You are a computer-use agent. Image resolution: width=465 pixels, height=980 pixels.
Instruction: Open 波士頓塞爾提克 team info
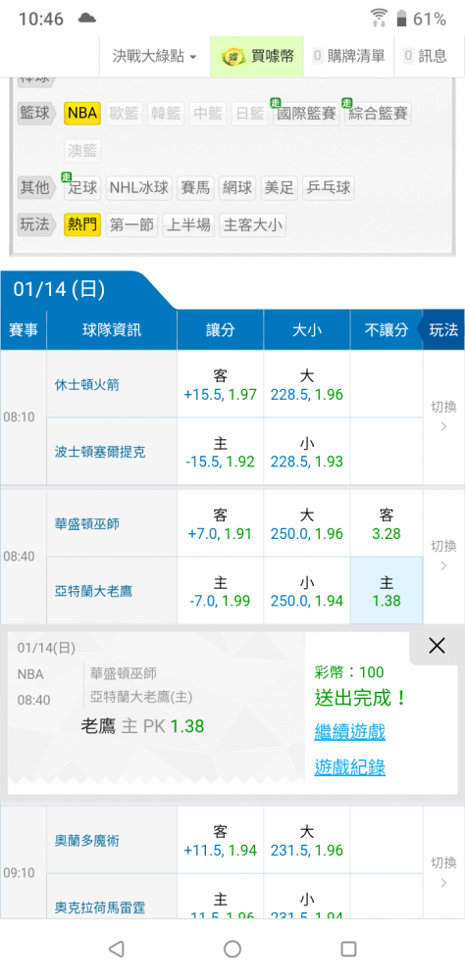pos(100,451)
